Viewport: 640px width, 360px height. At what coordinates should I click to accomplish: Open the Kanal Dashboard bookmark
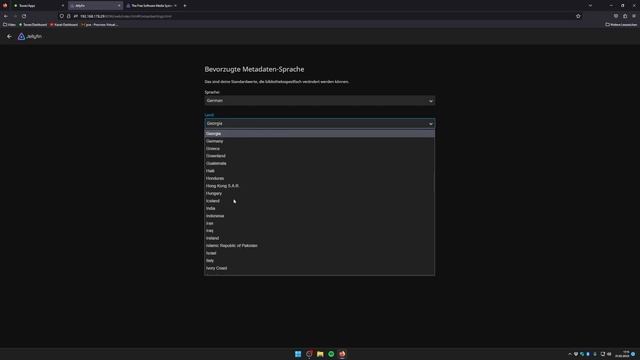(x=64, y=25)
